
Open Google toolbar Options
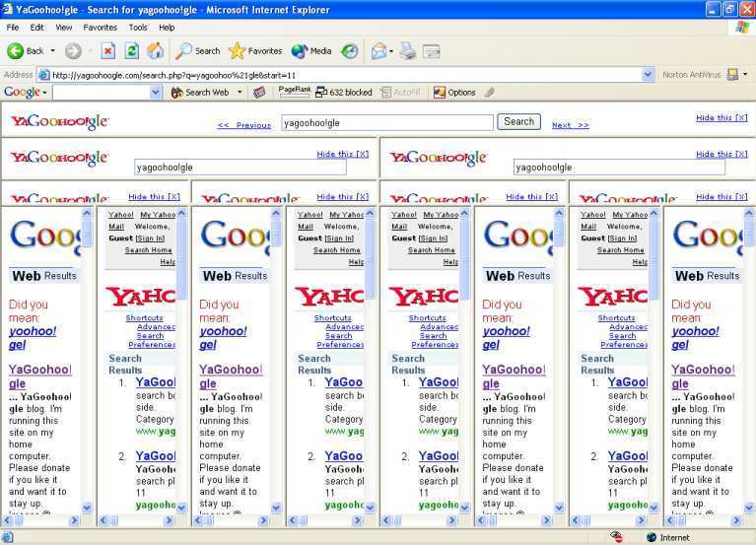coord(454,92)
